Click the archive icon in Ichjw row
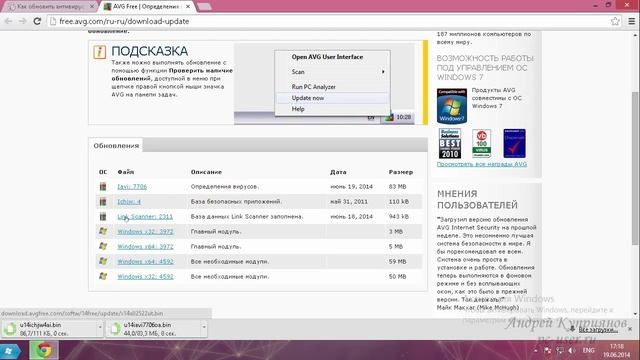Viewport: 640px width, 360px height. pos(103,202)
